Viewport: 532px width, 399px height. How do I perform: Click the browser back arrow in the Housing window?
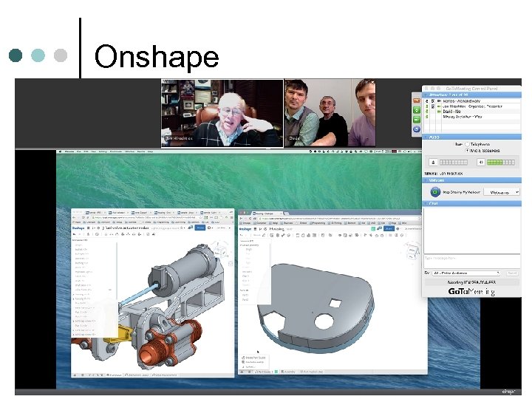242,218
